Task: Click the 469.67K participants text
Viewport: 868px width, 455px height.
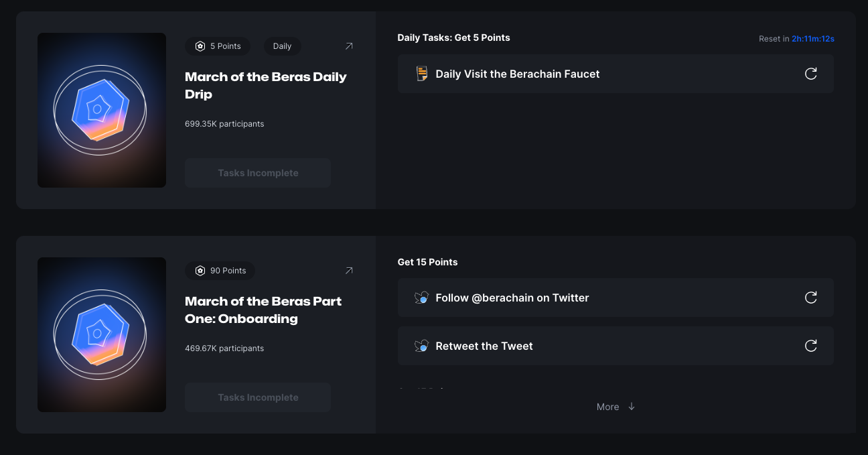Action: pyautogui.click(x=224, y=348)
